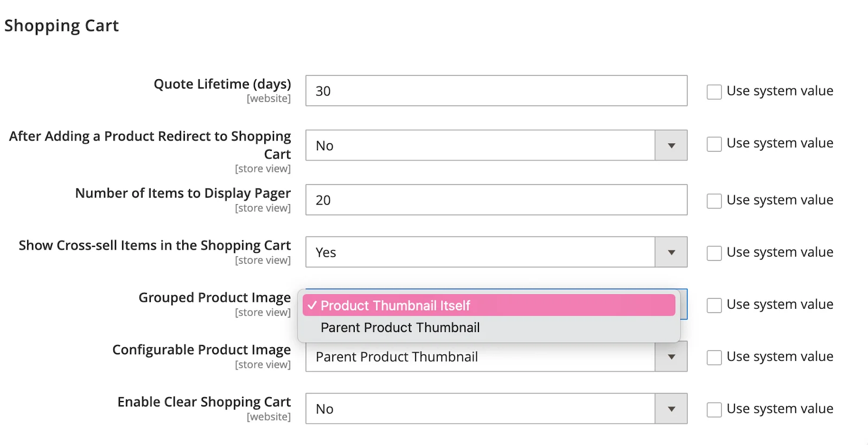Click the Show Cross-sell Items select showing Yes

coord(480,252)
